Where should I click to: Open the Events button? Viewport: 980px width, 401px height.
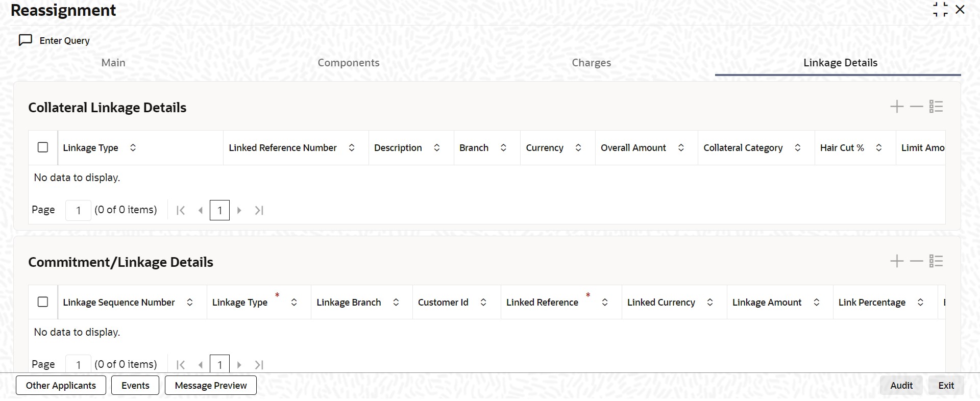point(135,385)
